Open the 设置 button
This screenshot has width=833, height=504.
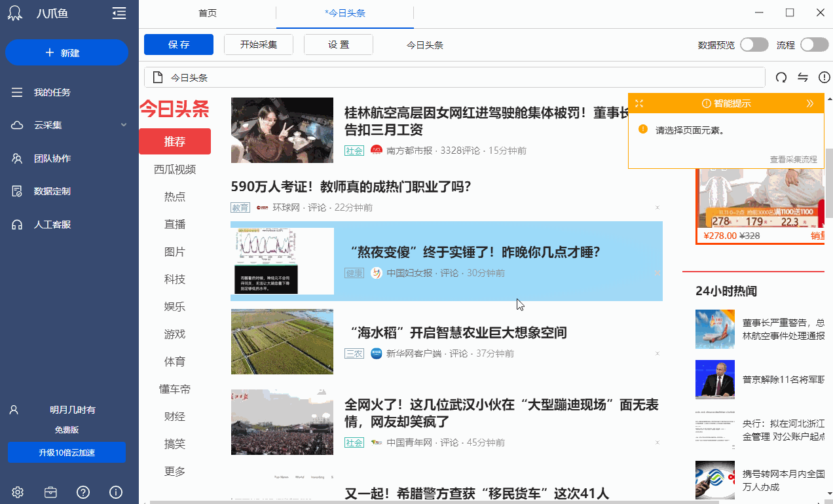coord(339,45)
